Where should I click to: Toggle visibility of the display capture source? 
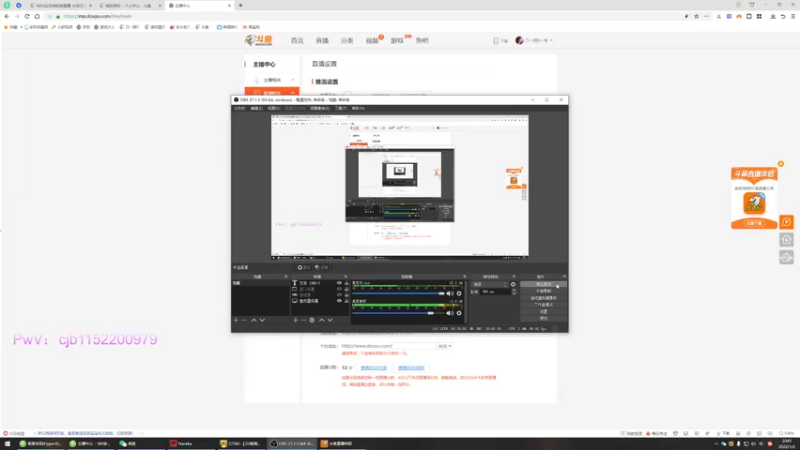(x=339, y=301)
